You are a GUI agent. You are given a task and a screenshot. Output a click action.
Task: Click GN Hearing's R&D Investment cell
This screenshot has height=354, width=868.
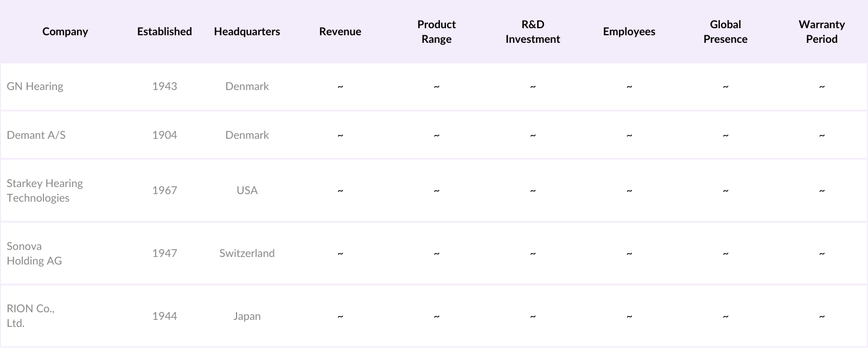coord(533,86)
